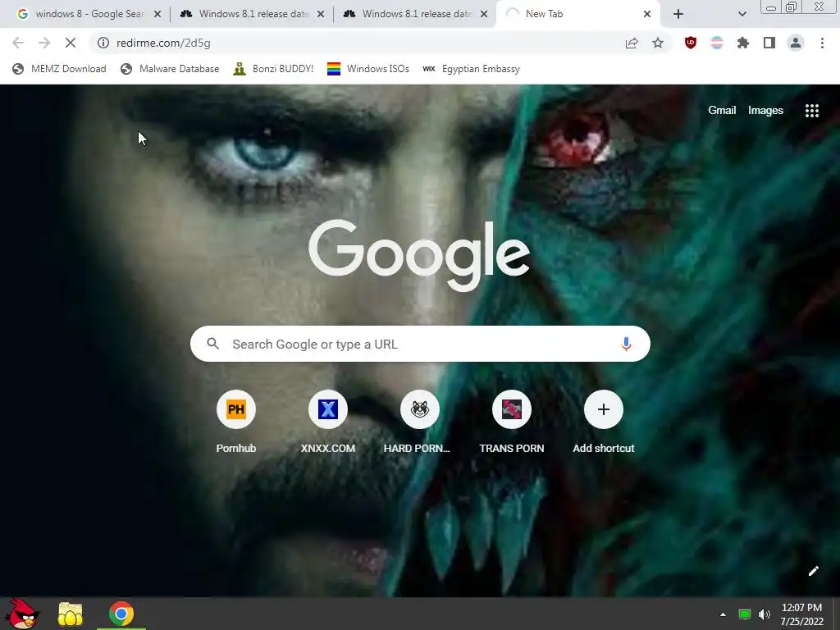Open the Windows ISOs bookmark

tap(368, 69)
